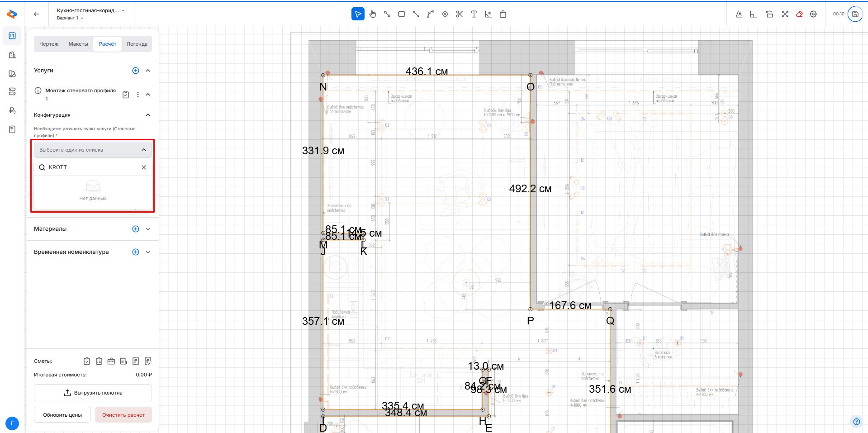Screen dimensions: 868x433
Task: Open the 'Выберите один из списка' dropdown
Action: pyautogui.click(x=93, y=150)
